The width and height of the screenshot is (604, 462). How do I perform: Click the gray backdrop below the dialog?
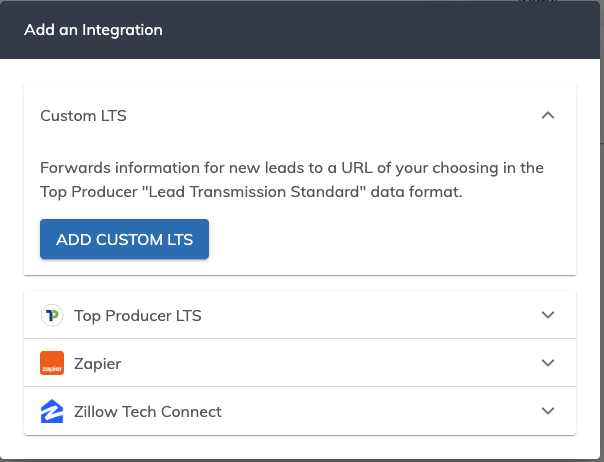300,455
